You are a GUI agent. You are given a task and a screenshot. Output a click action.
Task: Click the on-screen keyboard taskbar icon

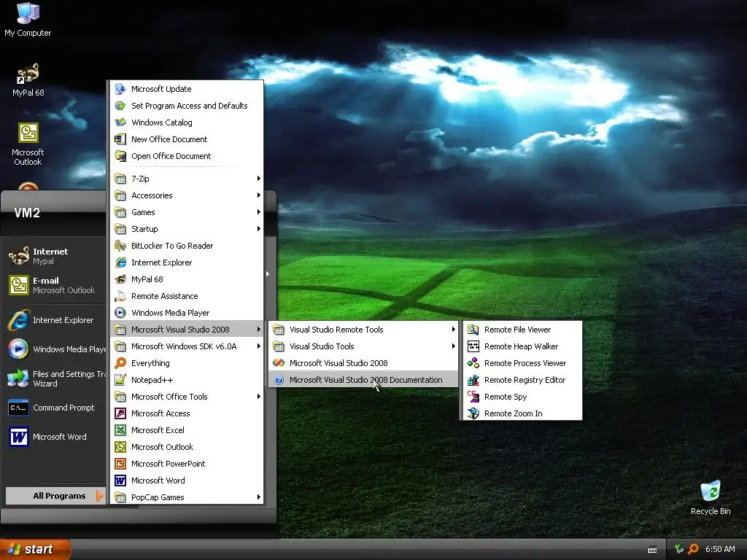point(652,550)
